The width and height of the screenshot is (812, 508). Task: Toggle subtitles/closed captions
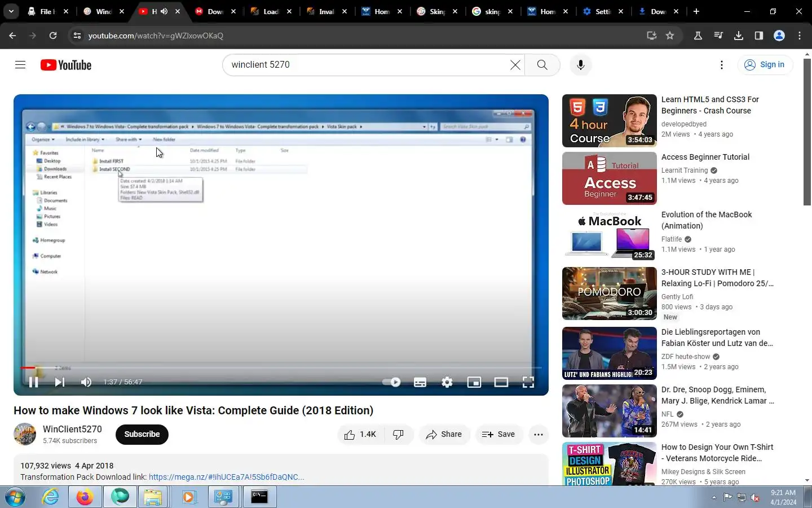click(x=420, y=382)
